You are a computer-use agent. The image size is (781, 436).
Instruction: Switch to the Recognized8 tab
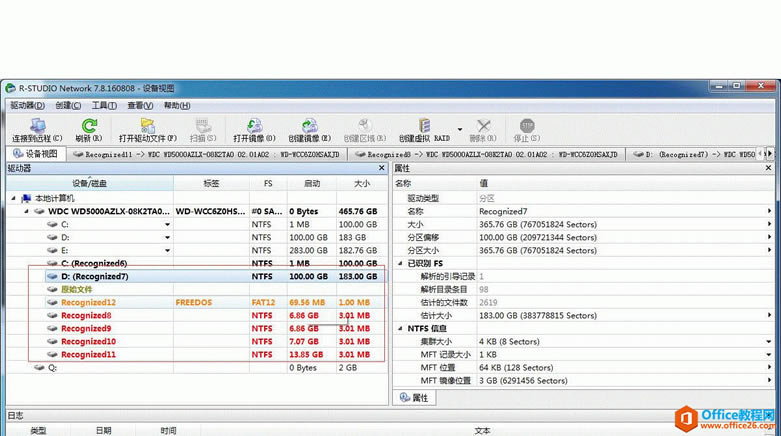pos(486,154)
